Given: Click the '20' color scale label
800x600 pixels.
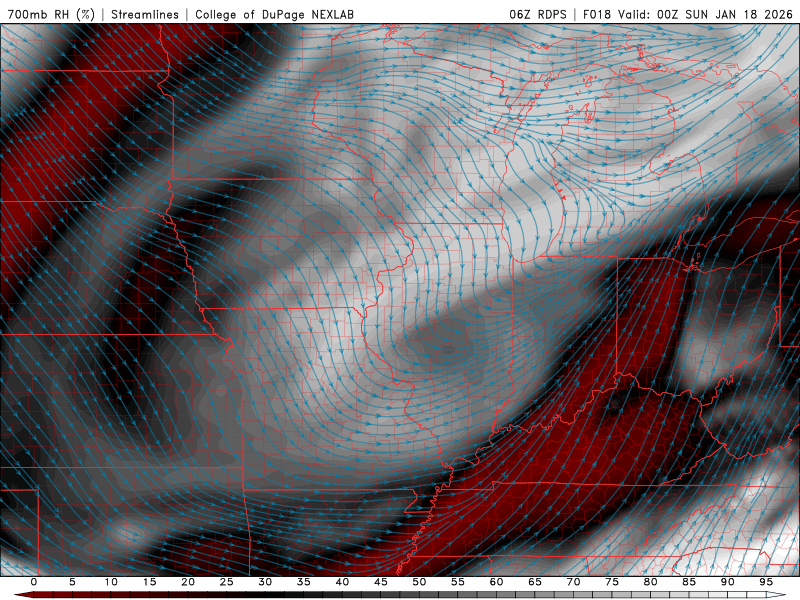Looking at the screenshot, I should (188, 582).
